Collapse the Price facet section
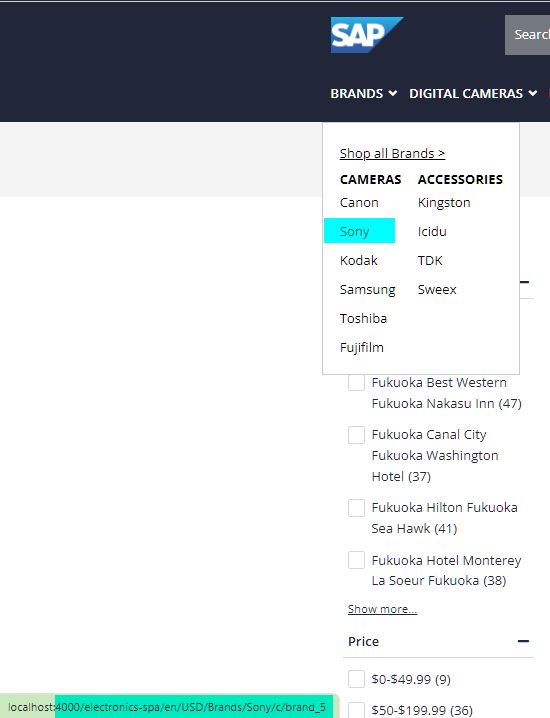 (x=523, y=641)
